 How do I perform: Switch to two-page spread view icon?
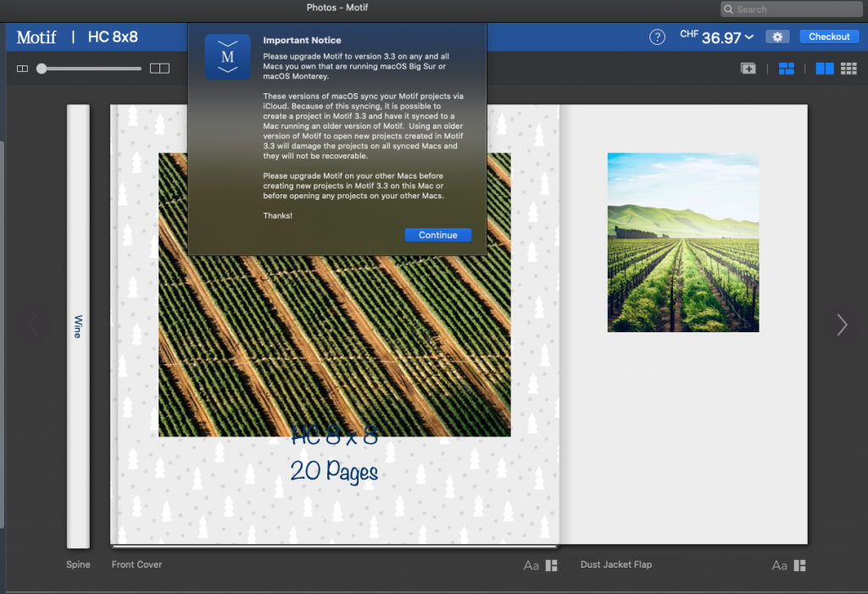pos(825,69)
